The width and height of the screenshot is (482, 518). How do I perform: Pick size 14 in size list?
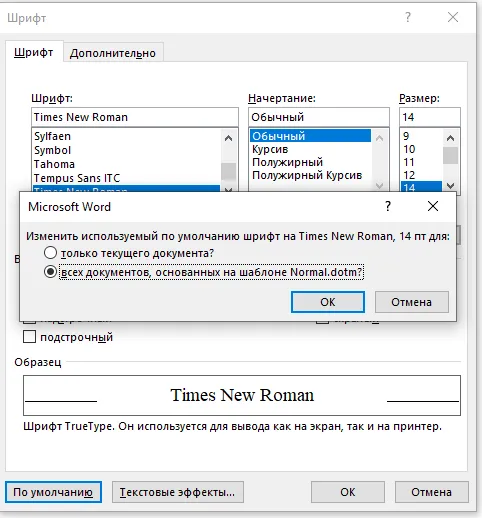coord(421,187)
